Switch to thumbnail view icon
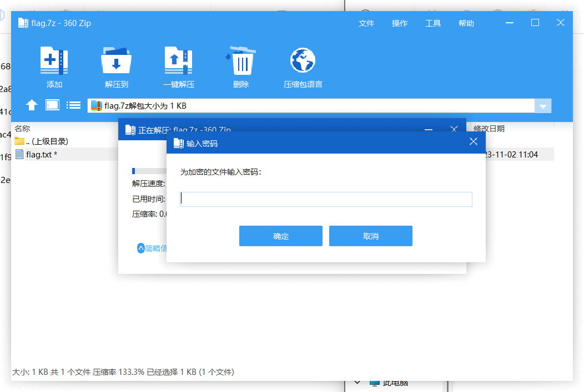This screenshot has width=584, height=392. 52,105
